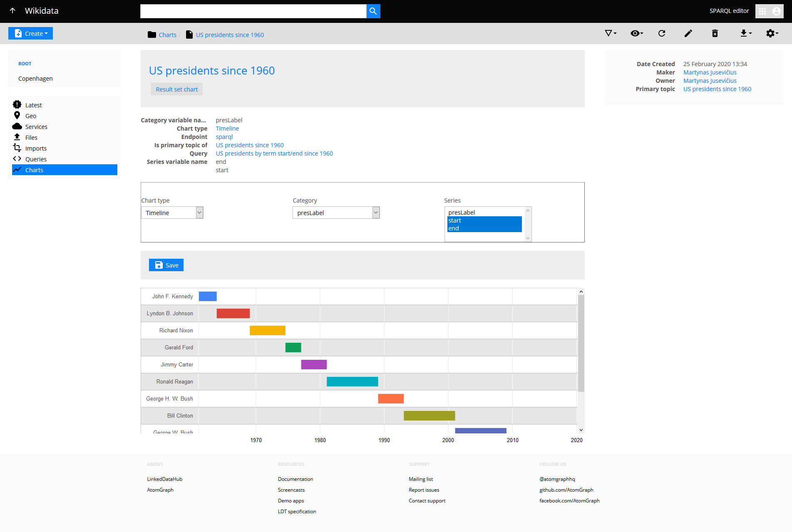Image resolution: width=792 pixels, height=532 pixels.
Task: Click the Charts folder icon in breadcrumb
Action: (152, 35)
